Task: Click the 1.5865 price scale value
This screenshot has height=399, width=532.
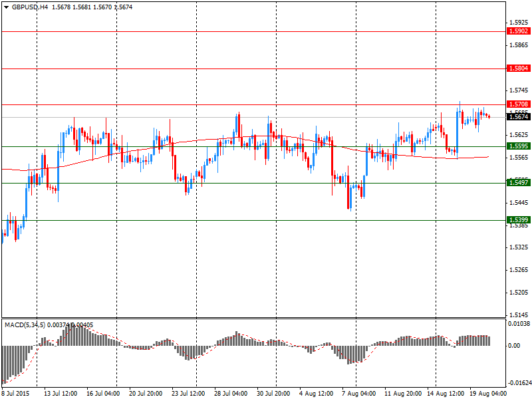Action: (519, 45)
